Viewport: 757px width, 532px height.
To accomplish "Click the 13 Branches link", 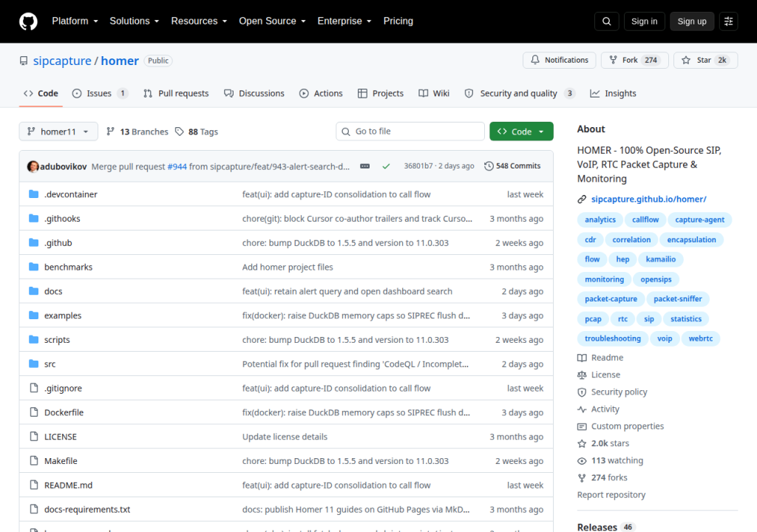I will [x=138, y=132].
